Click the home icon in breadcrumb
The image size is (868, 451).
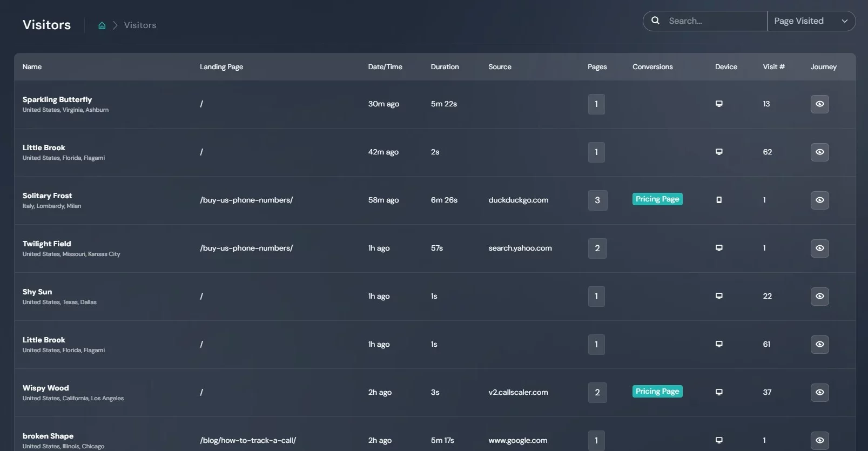tap(102, 25)
